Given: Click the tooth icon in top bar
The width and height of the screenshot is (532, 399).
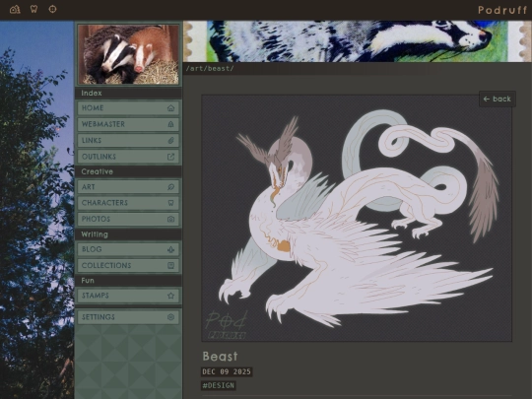Looking at the screenshot, I should click(x=33, y=9).
